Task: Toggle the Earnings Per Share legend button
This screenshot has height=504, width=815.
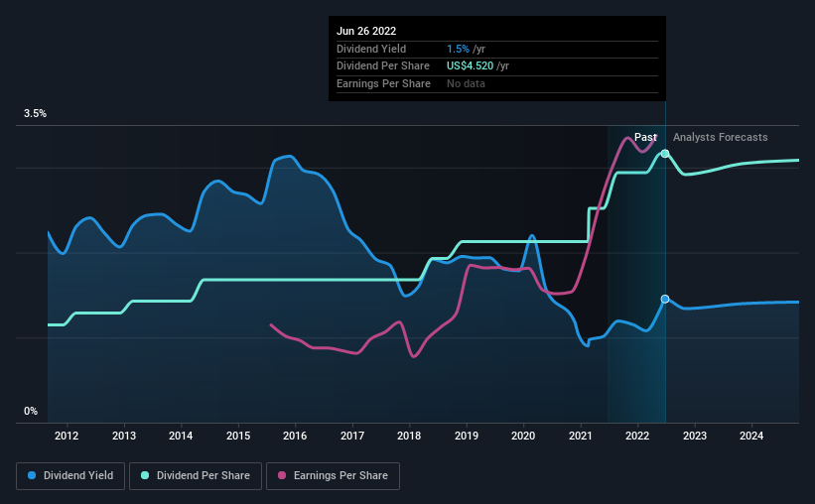Action: (333, 476)
